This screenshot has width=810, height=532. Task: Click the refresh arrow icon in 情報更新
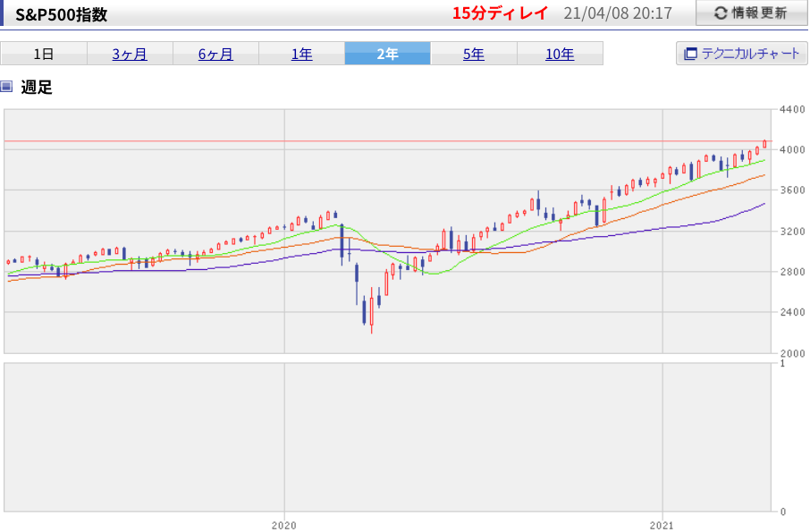721,13
